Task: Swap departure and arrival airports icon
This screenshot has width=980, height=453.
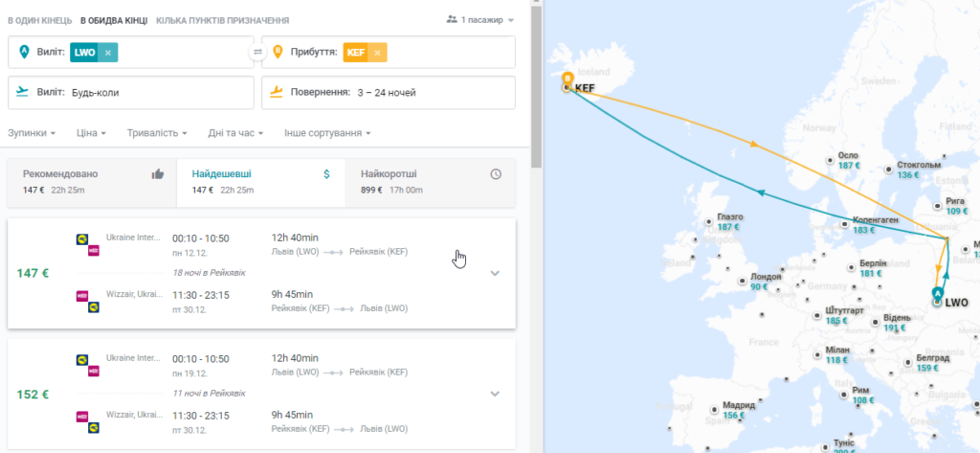Action: pos(257,52)
